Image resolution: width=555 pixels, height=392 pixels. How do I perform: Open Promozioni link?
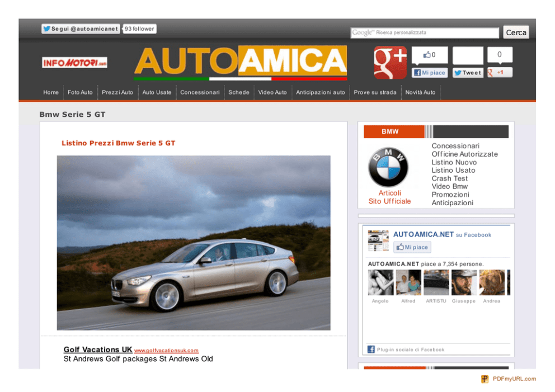click(x=450, y=195)
